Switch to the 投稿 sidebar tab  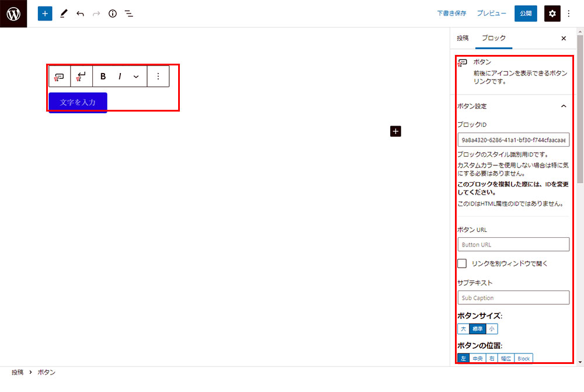463,38
